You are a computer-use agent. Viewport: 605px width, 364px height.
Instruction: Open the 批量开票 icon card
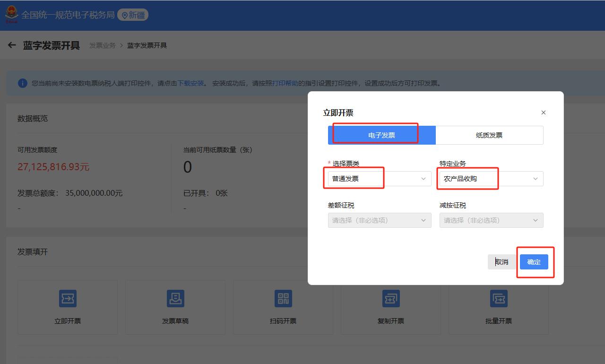click(499, 307)
